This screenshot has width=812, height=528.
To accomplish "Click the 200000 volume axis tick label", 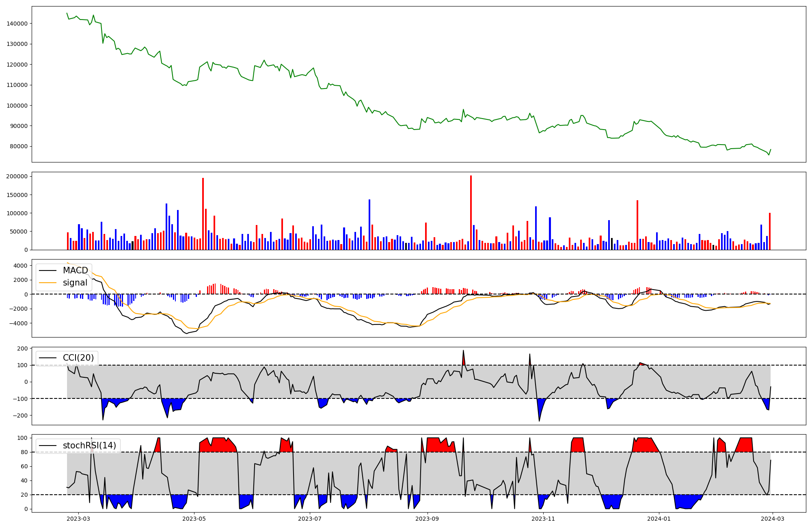I will pos(17,176).
